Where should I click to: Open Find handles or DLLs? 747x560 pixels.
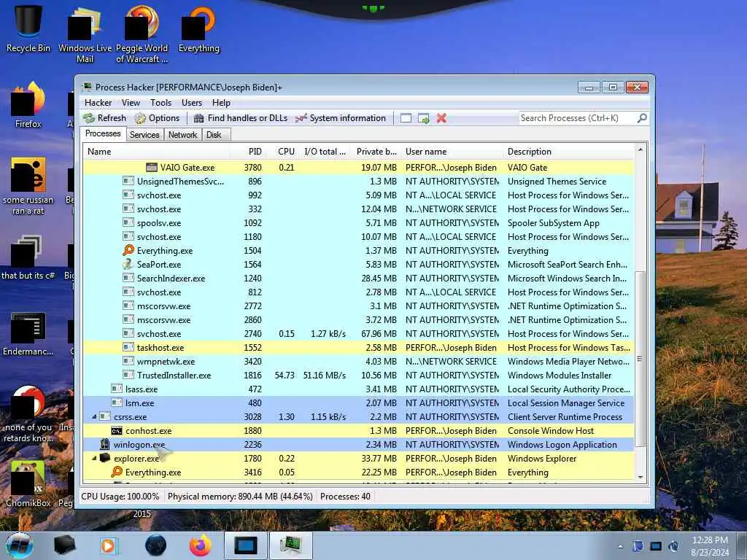[x=241, y=118]
